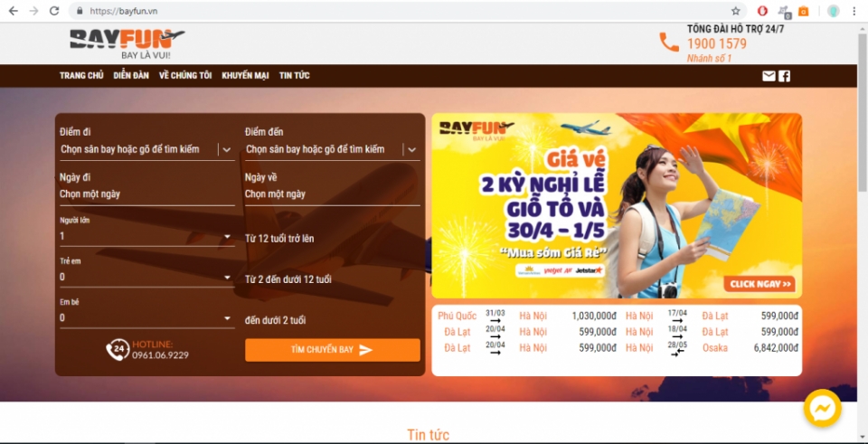Expand the Điểm đến airport dropdown
The height and width of the screenshot is (444, 868).
(x=411, y=150)
